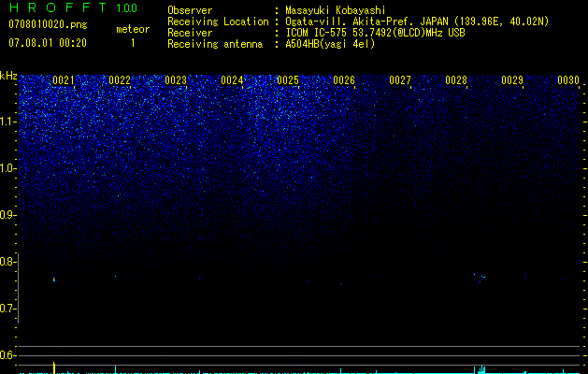Screen dimensions: 588x374
Task: Click the HROFFT 1.00 program title
Action: click(x=73, y=7)
